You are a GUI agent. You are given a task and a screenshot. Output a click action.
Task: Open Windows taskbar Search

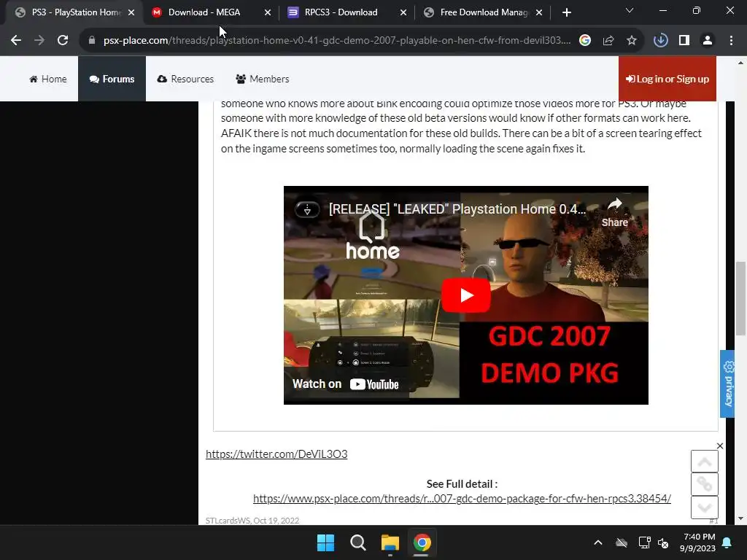(357, 542)
